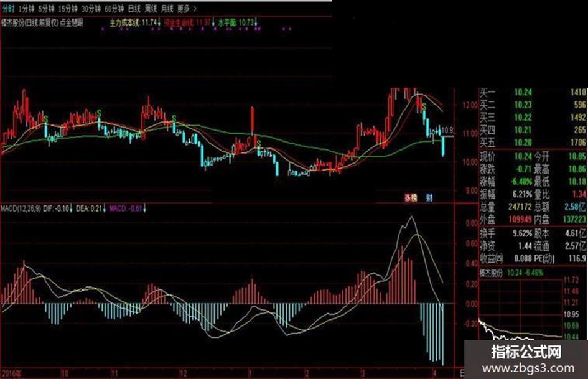Switch to the 周线 weekly chart tab
The height and width of the screenshot is (379, 588).
151,8
